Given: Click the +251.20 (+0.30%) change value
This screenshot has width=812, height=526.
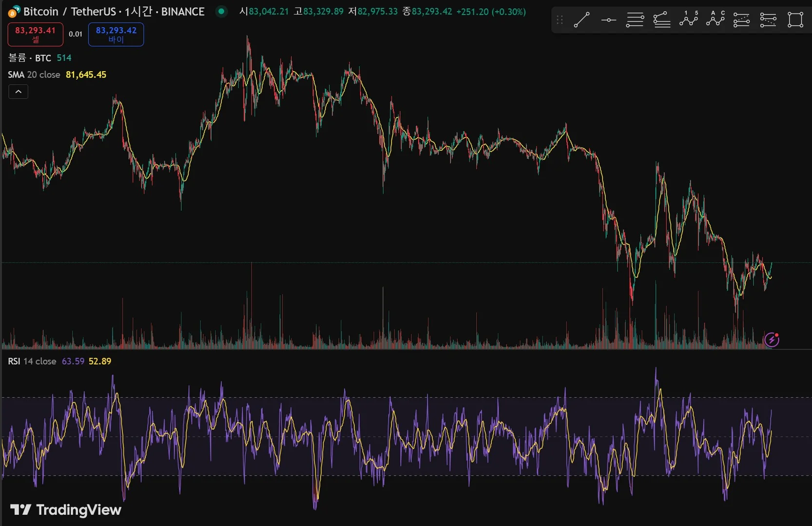Looking at the screenshot, I should 491,12.
